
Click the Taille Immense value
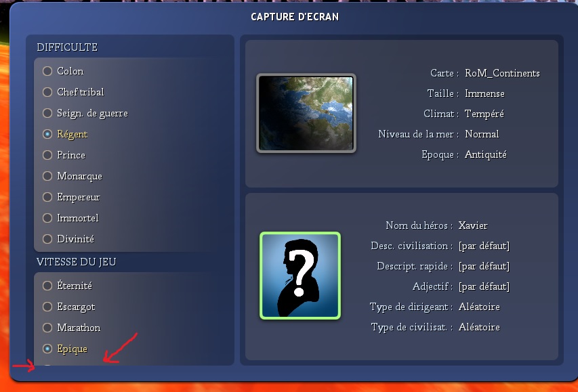tap(484, 93)
